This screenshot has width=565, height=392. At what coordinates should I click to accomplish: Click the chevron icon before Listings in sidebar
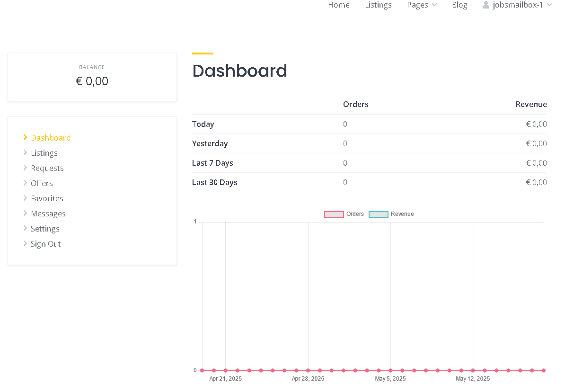click(25, 152)
